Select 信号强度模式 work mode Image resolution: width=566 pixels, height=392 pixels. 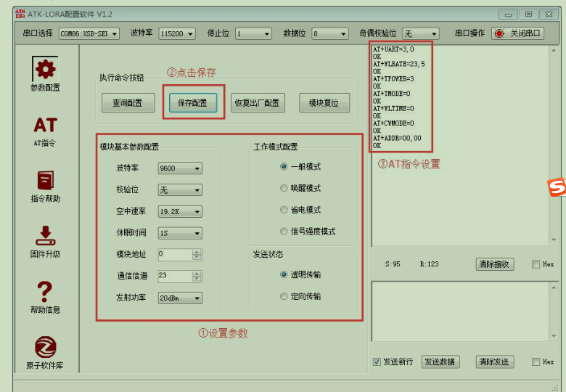[284, 232]
